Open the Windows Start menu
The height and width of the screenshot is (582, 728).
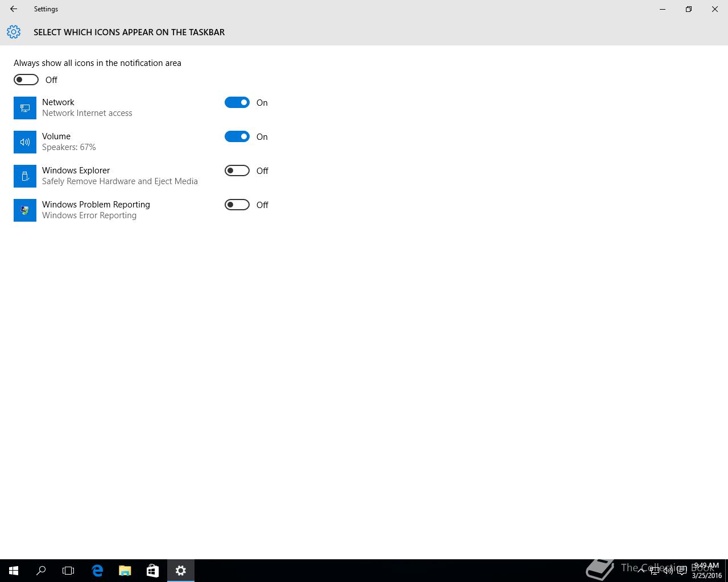point(14,571)
